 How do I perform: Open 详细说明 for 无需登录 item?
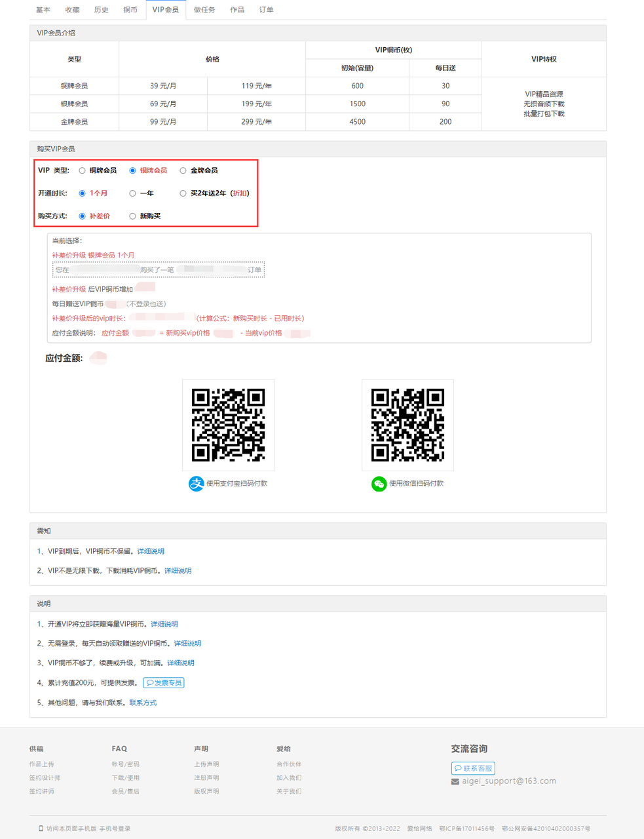187,644
